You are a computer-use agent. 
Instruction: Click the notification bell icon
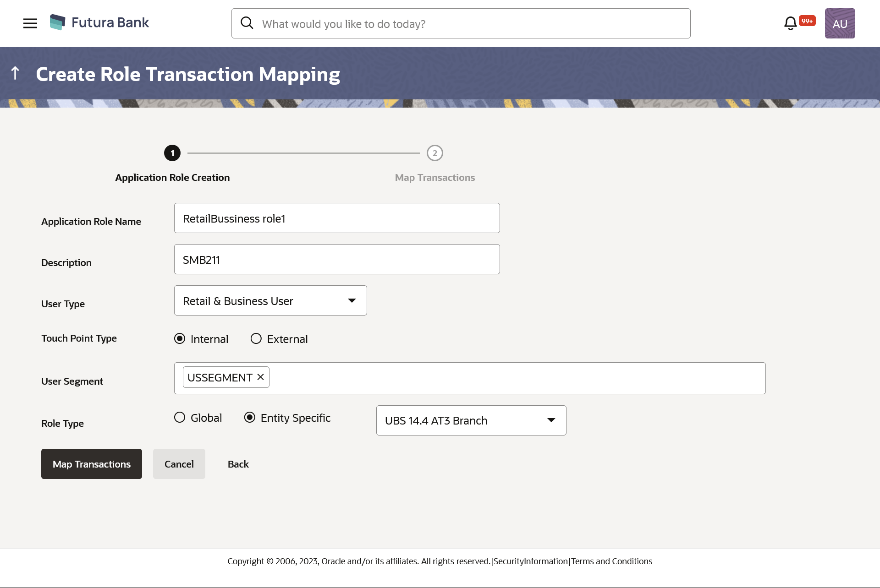point(791,22)
